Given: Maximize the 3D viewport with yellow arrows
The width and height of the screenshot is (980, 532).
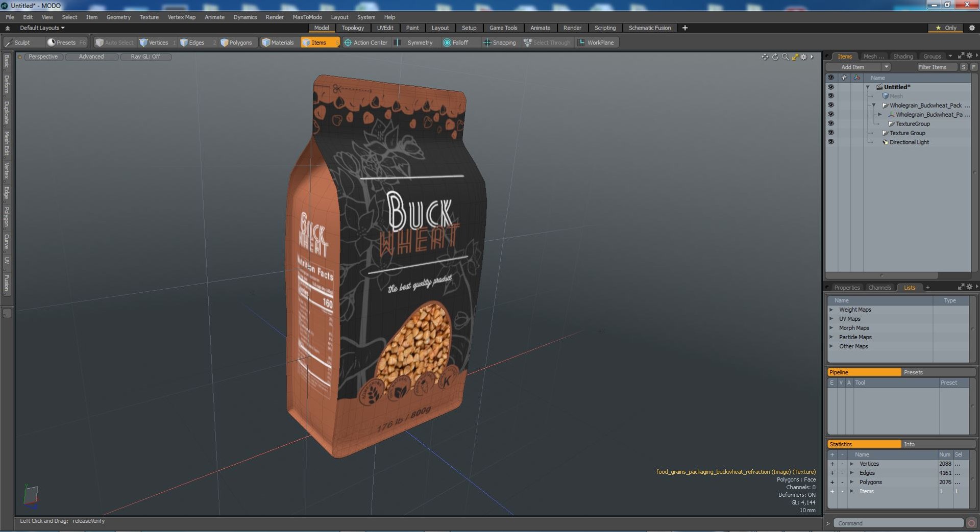Looking at the screenshot, I should point(795,57).
